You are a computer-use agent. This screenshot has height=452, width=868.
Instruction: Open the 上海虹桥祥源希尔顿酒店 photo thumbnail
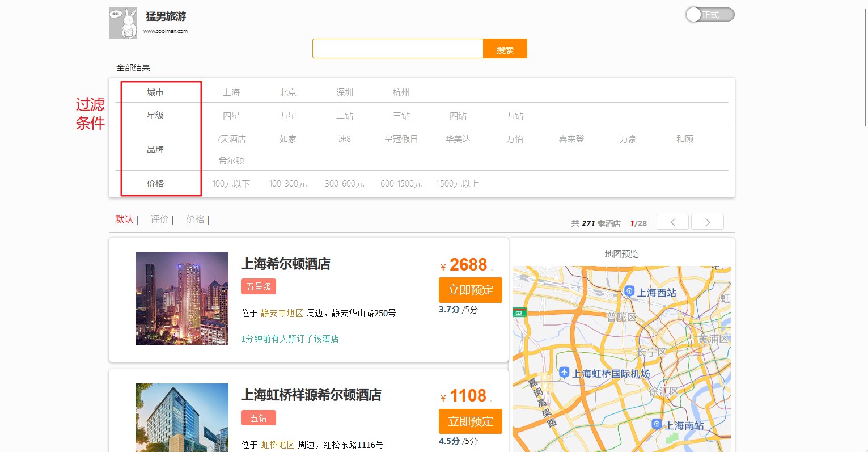coord(182,417)
